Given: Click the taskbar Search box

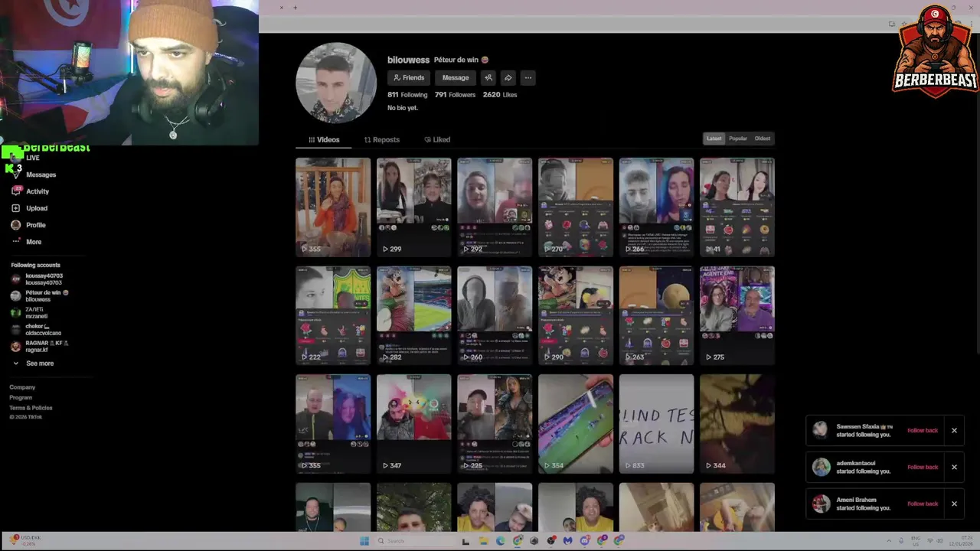Looking at the screenshot, I should tap(413, 541).
